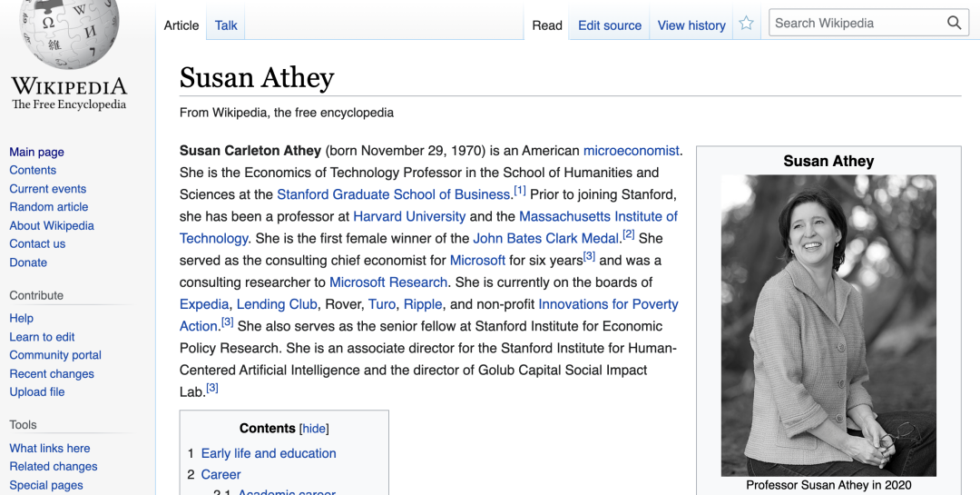Open the Edit source tab

(x=610, y=25)
